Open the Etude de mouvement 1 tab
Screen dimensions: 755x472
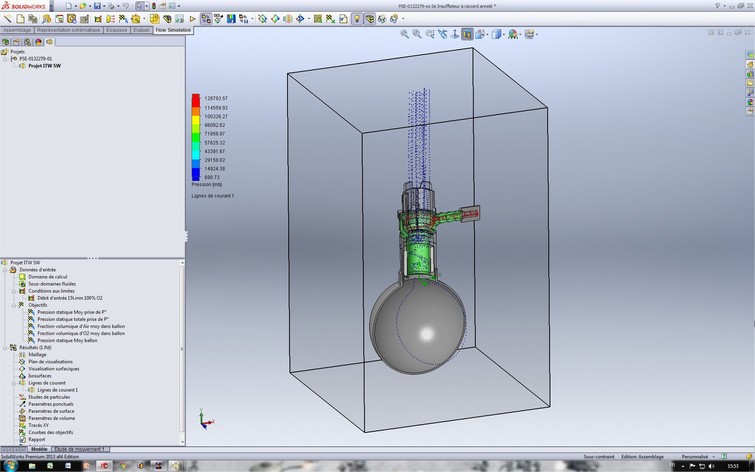pos(80,450)
